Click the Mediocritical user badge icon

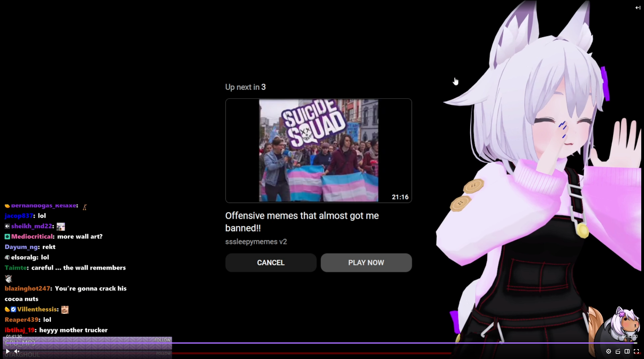click(x=7, y=237)
